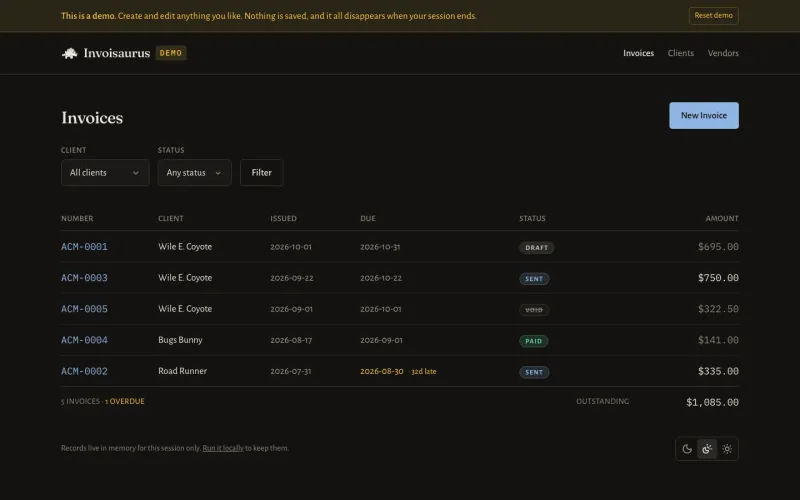Follow the Run it locally link

click(x=223, y=448)
